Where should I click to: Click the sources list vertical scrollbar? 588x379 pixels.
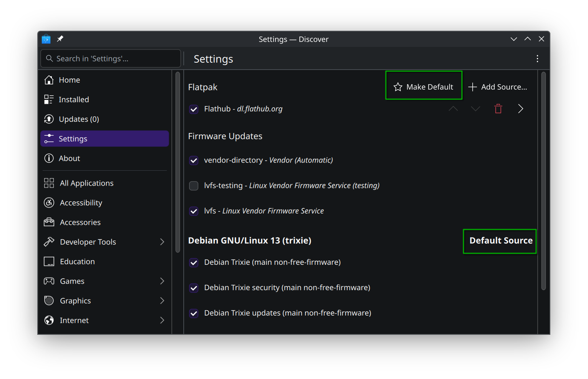point(543,181)
